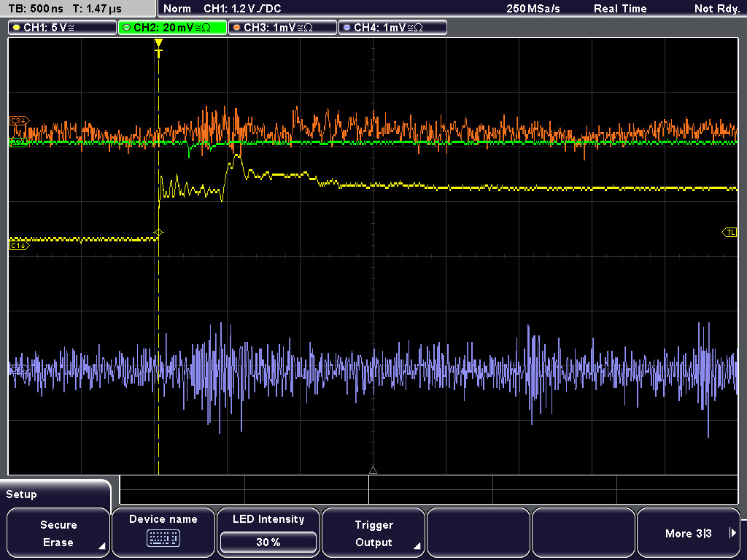Select the CH1 5 V channel tab
Image resolution: width=747 pixels, height=560 pixels.
tap(63, 28)
